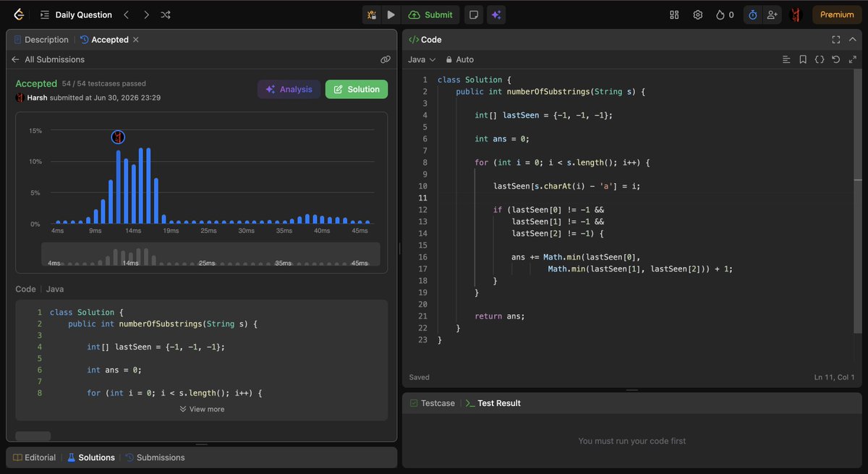Go back to All Submissions
This screenshot has height=474, width=868.
(x=48, y=59)
